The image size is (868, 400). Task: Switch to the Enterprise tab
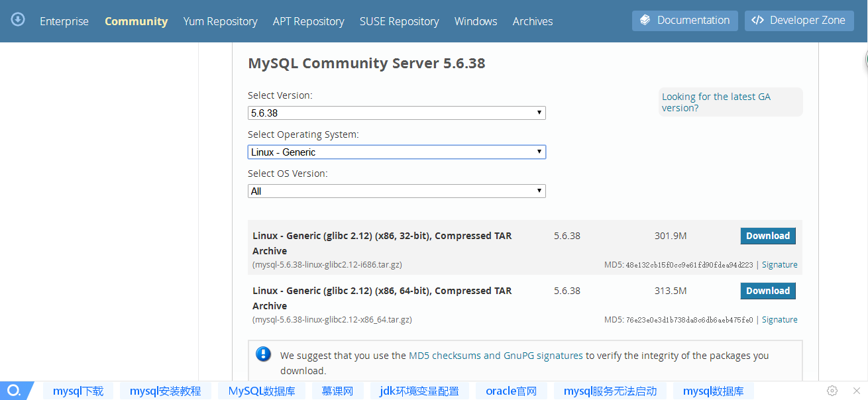(x=64, y=21)
